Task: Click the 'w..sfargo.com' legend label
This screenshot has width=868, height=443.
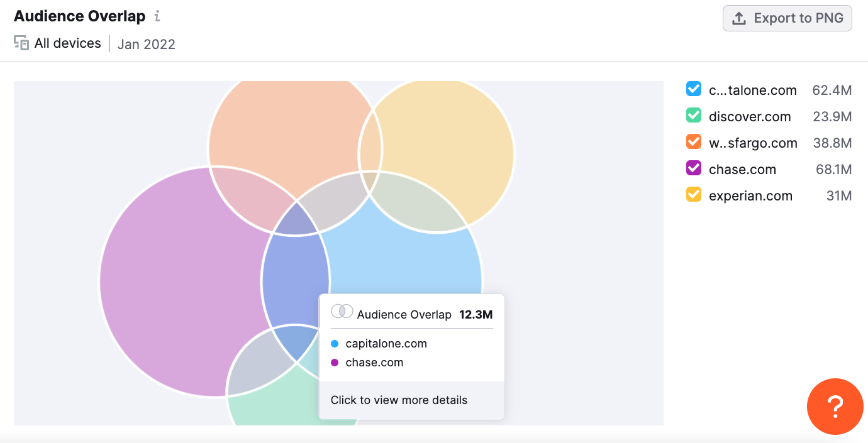Action: point(753,143)
